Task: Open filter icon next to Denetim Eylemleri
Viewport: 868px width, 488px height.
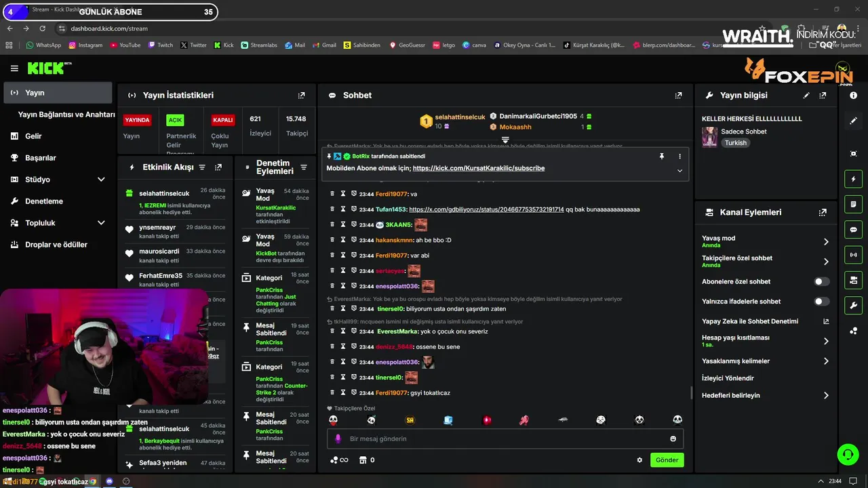Action: (304, 167)
